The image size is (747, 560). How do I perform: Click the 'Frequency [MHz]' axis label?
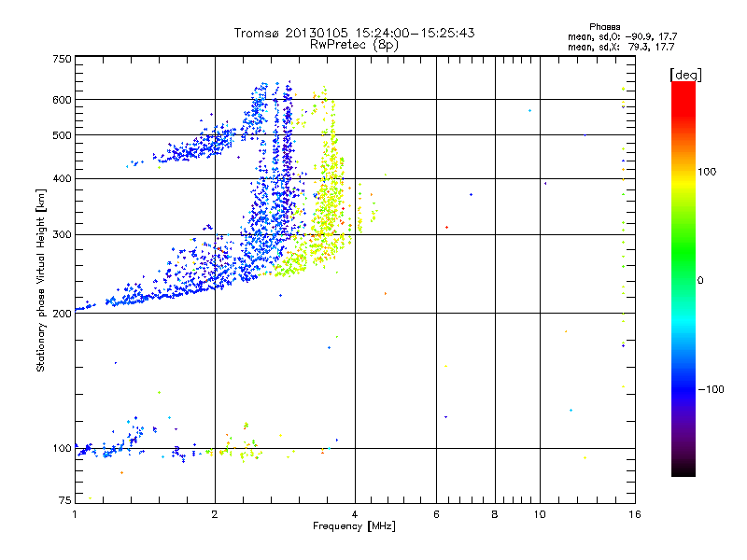[354, 526]
